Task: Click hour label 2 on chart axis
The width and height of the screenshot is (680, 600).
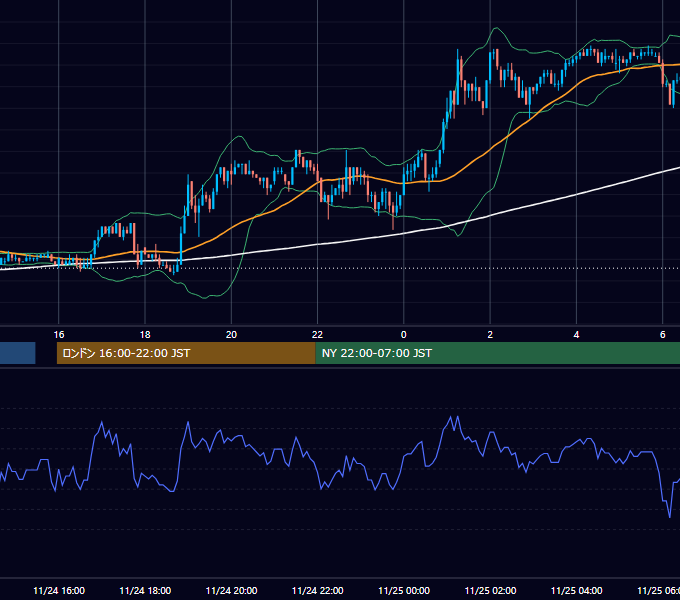Action: [x=490, y=335]
